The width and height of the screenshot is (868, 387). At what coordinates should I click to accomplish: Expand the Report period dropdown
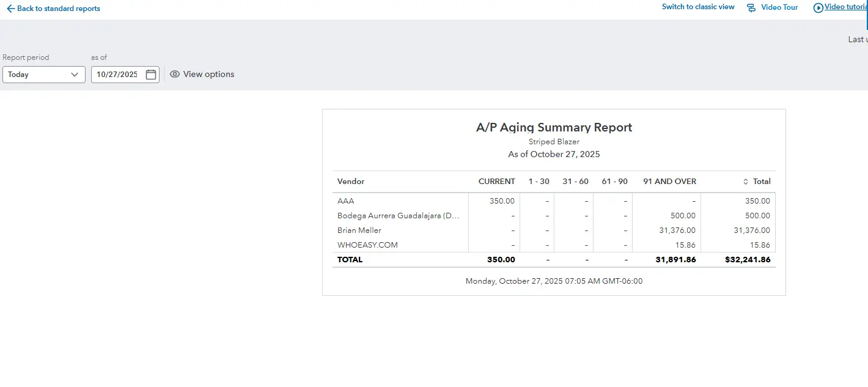point(43,75)
